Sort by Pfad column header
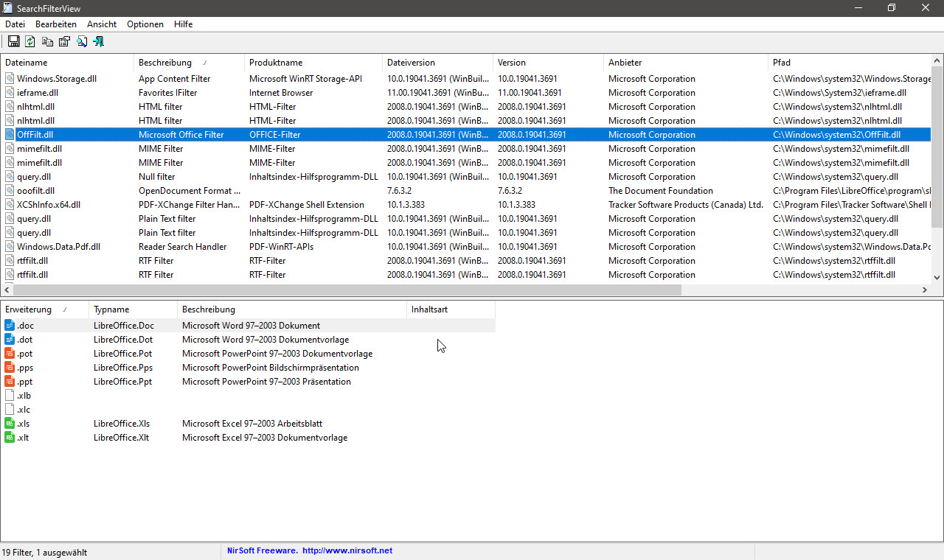Viewport: 944px width, 560px height. tap(850, 63)
